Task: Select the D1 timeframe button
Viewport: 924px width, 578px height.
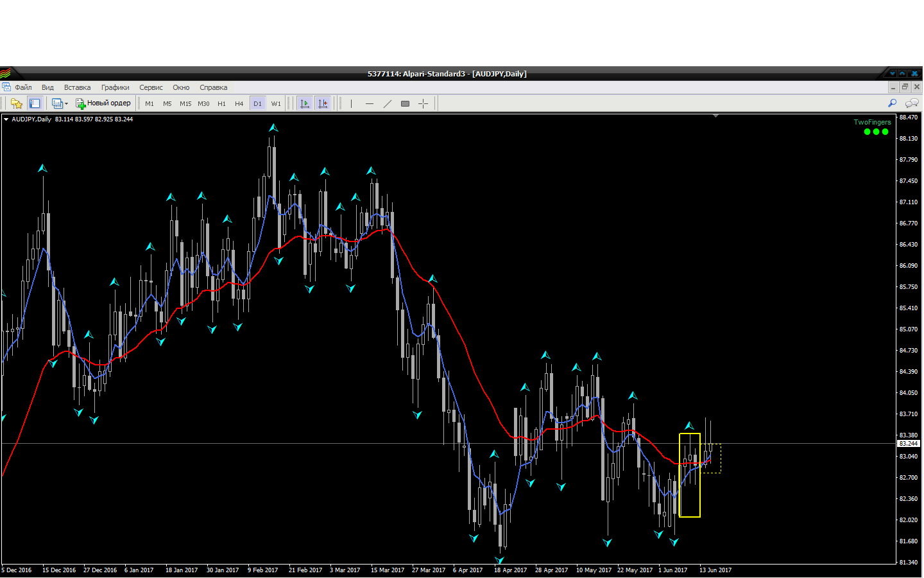Action: point(257,103)
